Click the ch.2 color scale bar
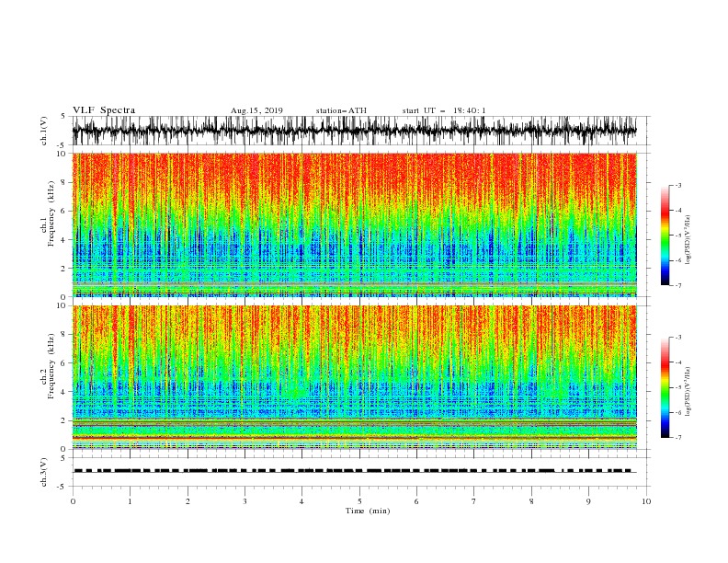Viewport: 728px width, 563px height. point(665,387)
